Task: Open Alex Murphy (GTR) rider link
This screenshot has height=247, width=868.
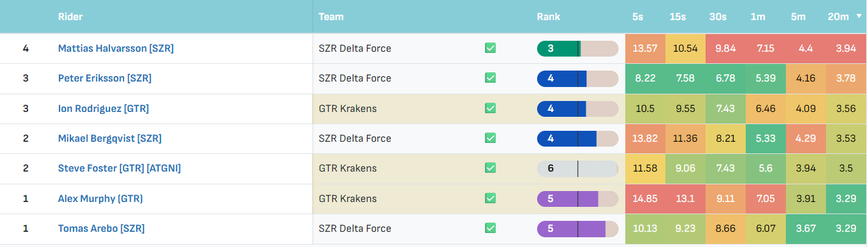Action: pyautogui.click(x=100, y=198)
